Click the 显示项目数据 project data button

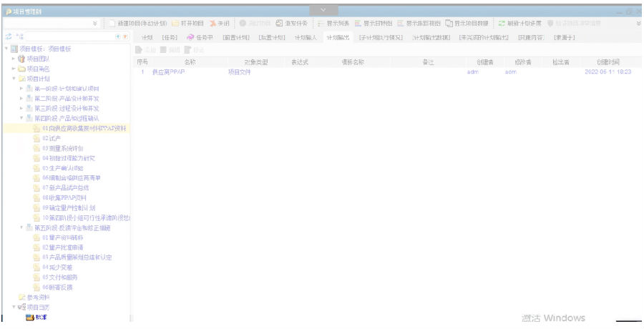coord(467,24)
